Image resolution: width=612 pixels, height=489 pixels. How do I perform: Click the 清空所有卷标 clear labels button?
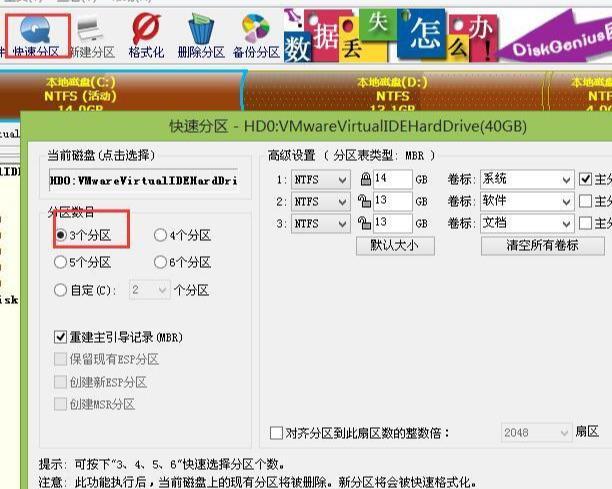[x=543, y=245]
